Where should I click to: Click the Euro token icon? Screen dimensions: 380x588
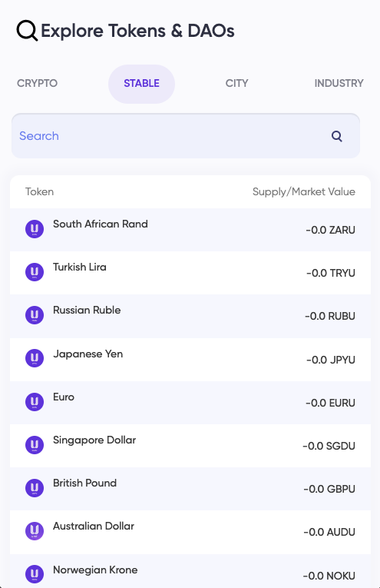click(35, 402)
